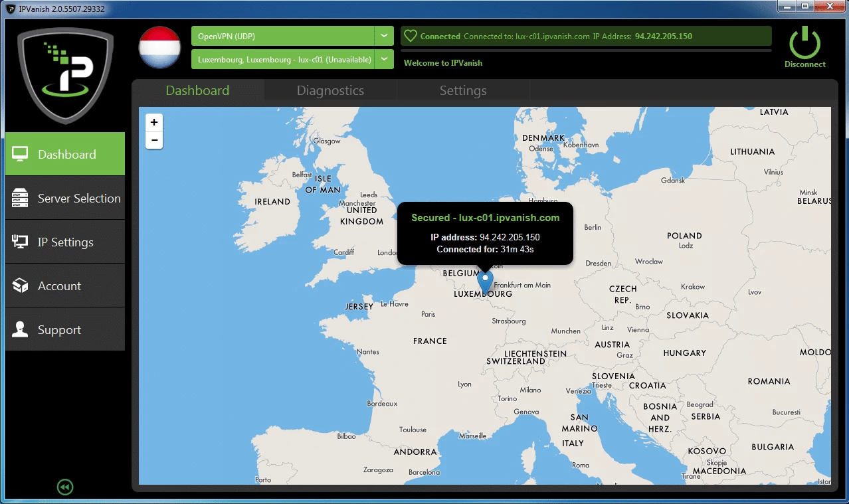Switch to the Settings tab

pyautogui.click(x=463, y=90)
